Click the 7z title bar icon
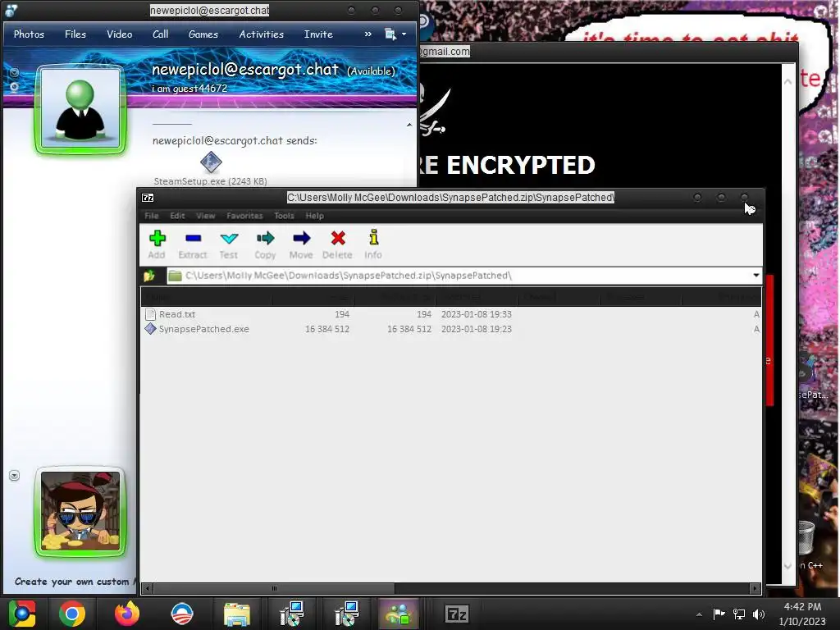Image resolution: width=840 pixels, height=630 pixels. pyautogui.click(x=148, y=198)
